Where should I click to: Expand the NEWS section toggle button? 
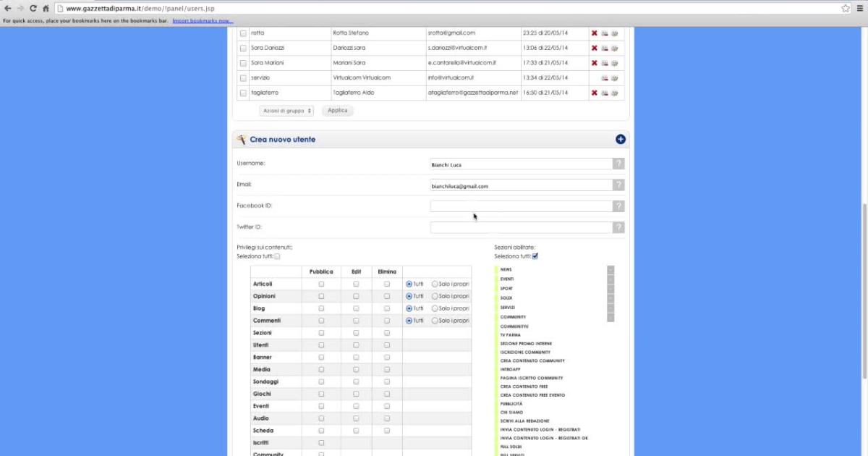[x=610, y=270]
